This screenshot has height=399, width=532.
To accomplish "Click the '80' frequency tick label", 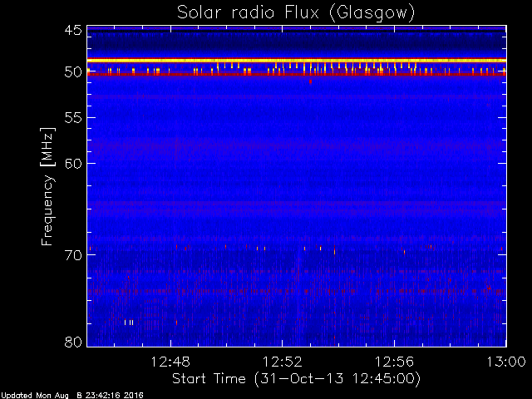I will click(73, 342).
